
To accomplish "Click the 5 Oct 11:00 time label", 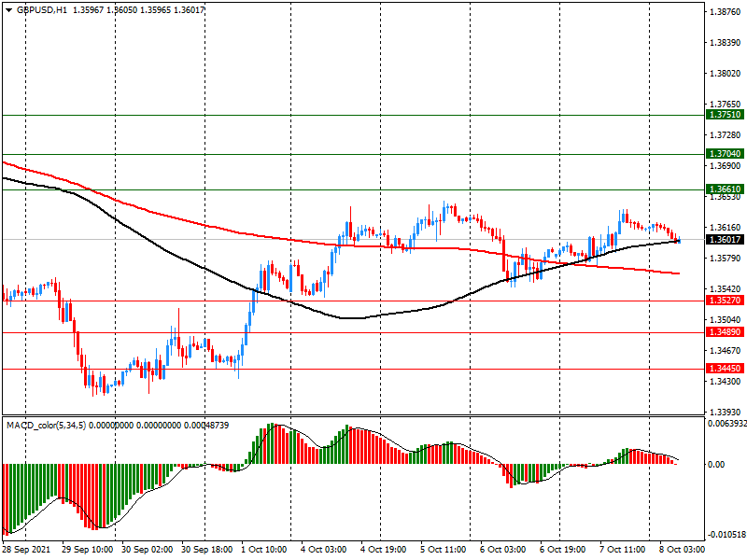I will click(443, 550).
